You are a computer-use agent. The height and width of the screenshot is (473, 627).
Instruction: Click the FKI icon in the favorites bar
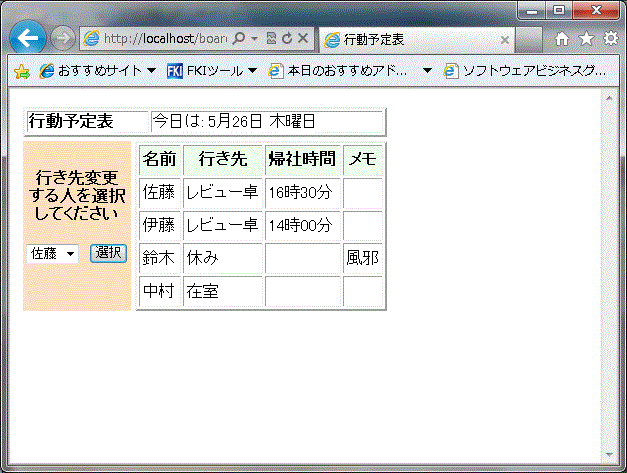(175, 71)
